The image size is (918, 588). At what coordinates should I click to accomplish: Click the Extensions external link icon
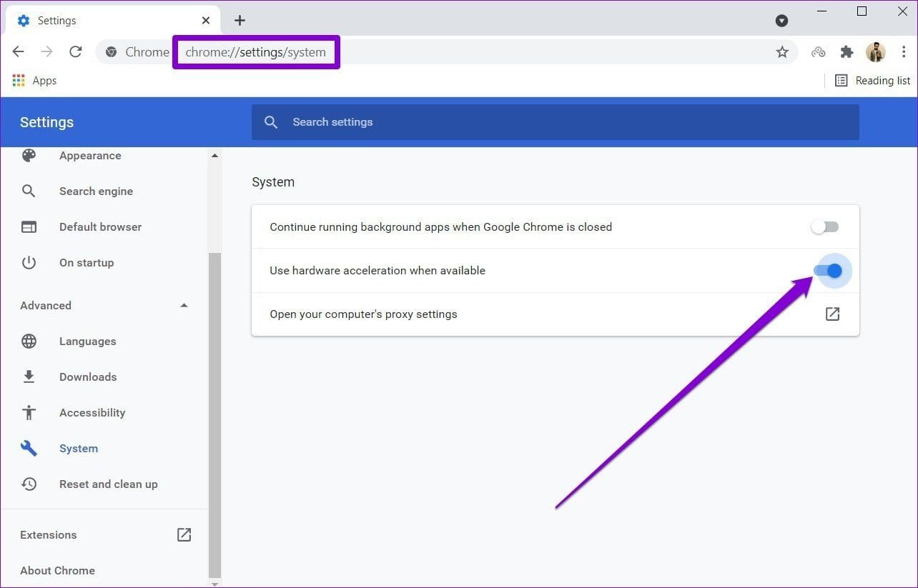pos(184,534)
